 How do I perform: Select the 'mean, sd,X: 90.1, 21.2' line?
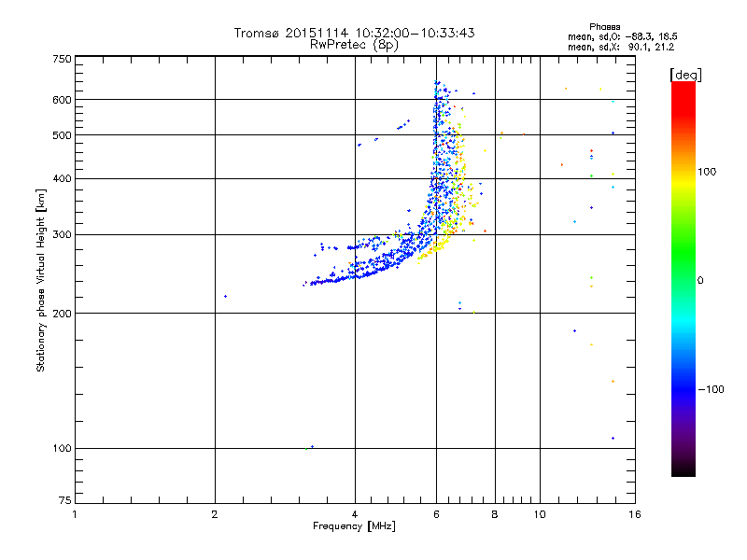621,47
